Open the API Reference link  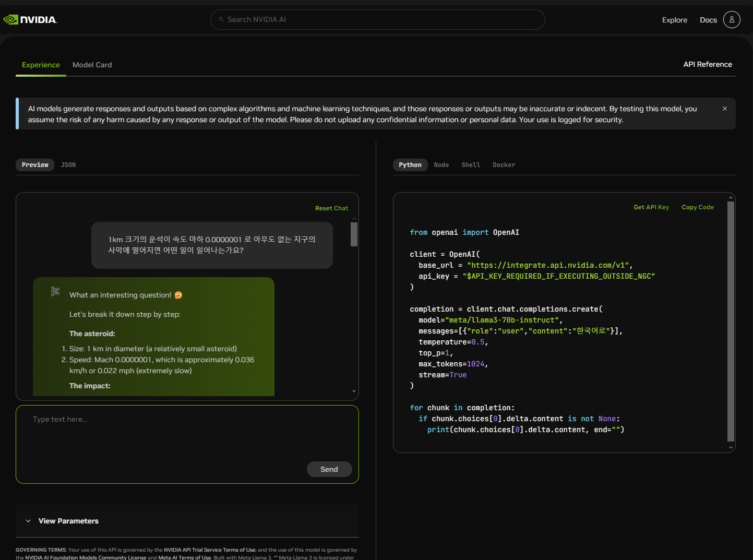(708, 64)
